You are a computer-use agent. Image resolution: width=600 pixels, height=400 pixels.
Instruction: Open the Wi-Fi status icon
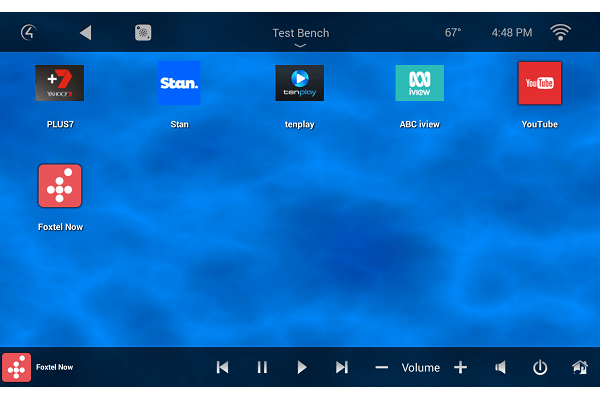560,33
